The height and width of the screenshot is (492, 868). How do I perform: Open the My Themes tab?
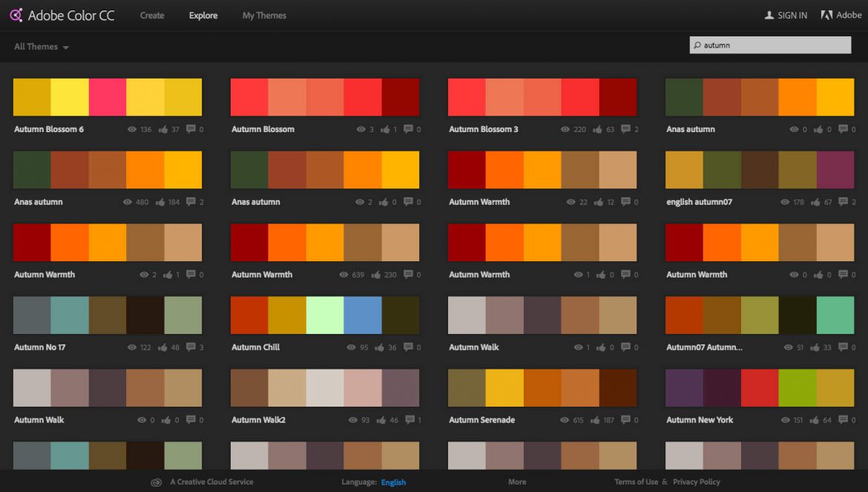pos(264,16)
